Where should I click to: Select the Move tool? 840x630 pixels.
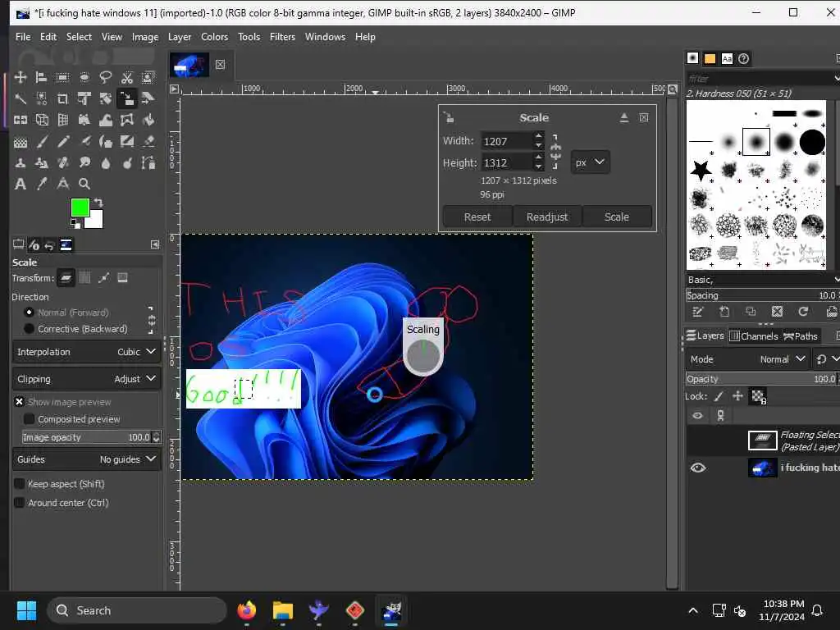coord(21,77)
